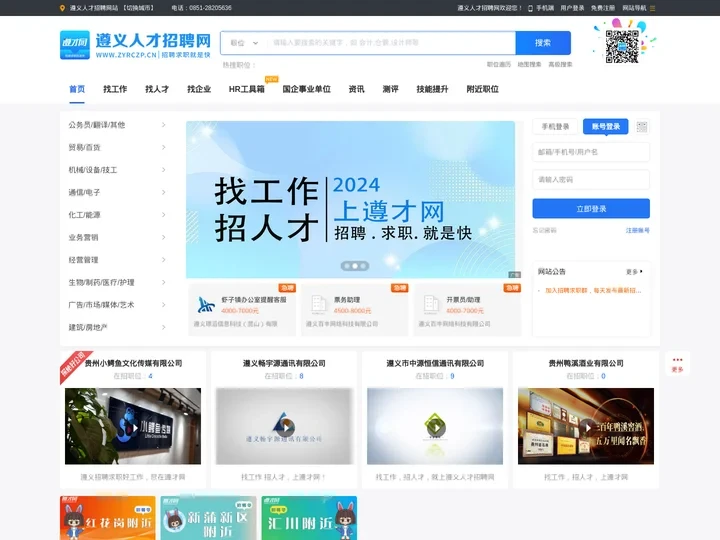Open the 加入招聘求职群 announcement link

click(x=593, y=291)
